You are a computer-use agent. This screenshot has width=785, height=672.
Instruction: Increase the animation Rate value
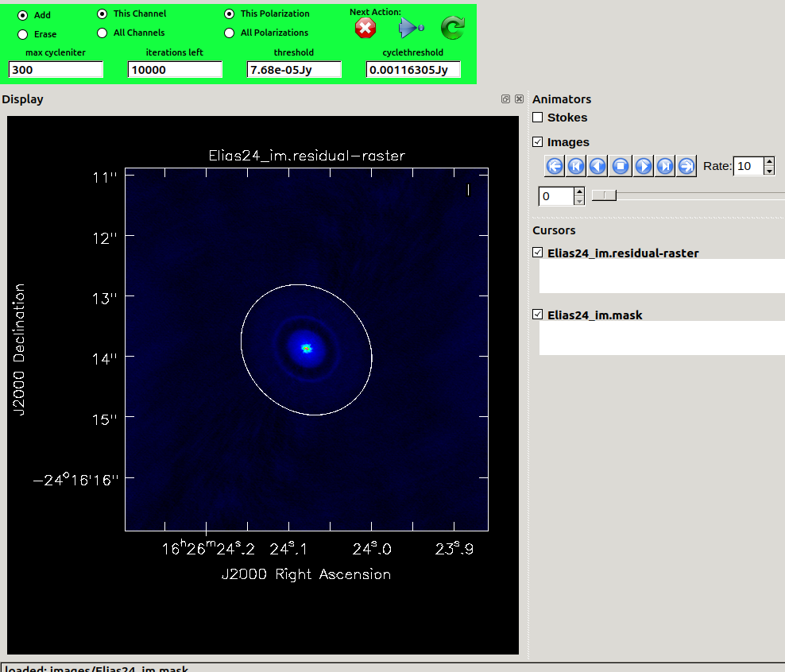pos(769,161)
